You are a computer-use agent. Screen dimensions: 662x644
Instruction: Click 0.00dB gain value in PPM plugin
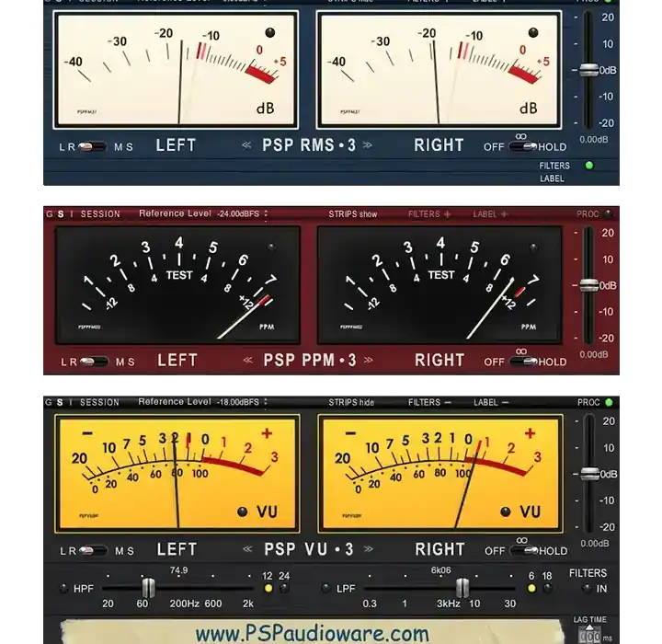pyautogui.click(x=594, y=354)
